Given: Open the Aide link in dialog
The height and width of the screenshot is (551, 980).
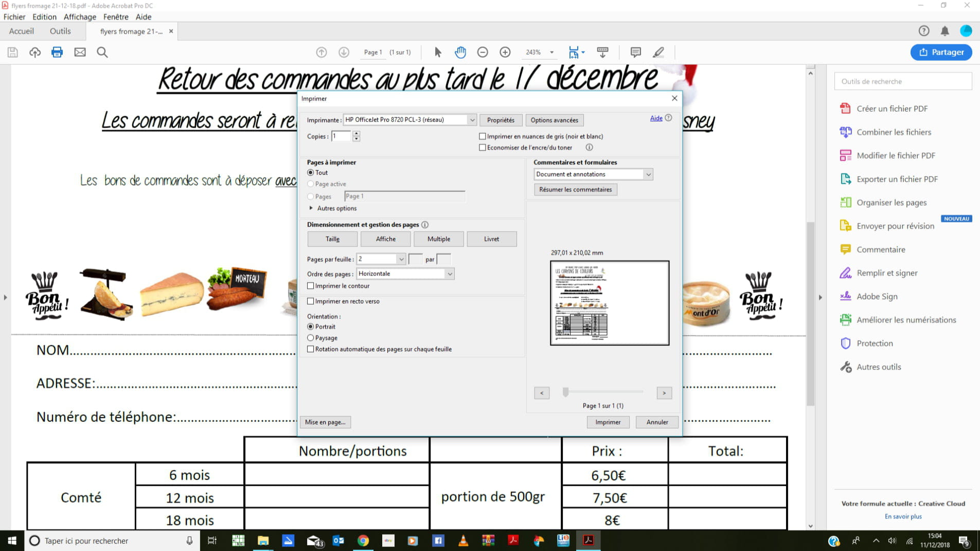Looking at the screenshot, I should 656,118.
